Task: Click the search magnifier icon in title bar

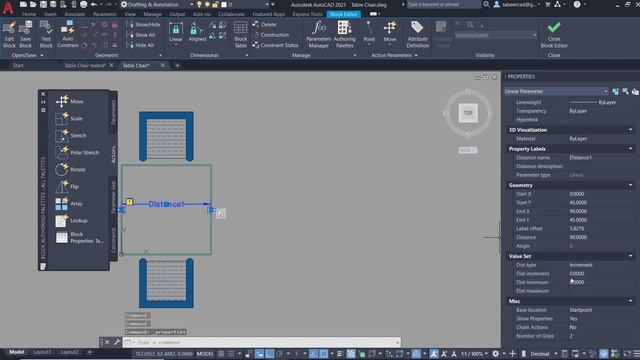Action: tap(486, 4)
